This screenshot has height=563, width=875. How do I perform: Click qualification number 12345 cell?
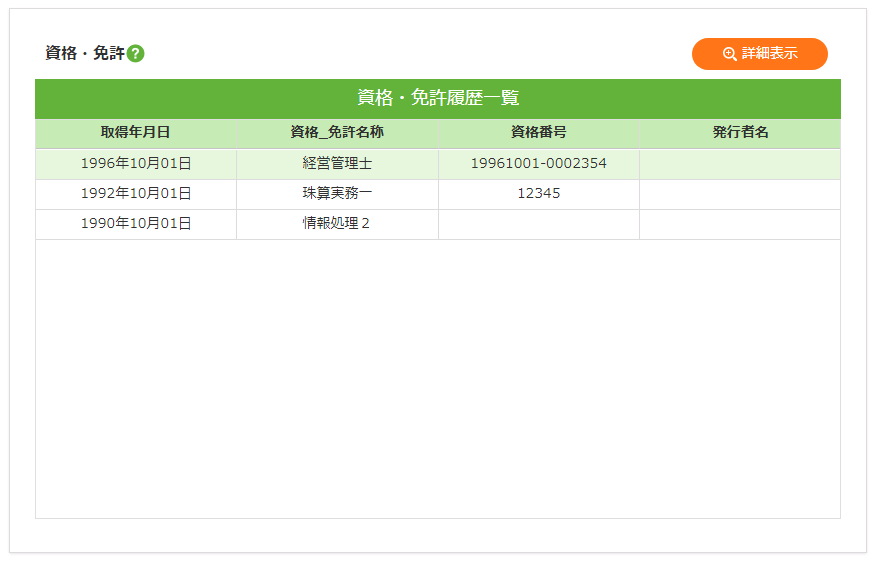point(538,194)
